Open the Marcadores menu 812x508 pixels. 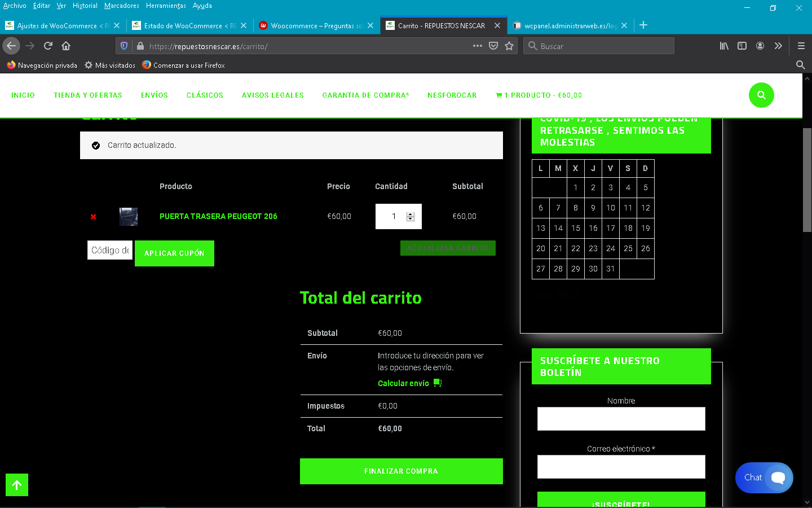click(x=122, y=6)
